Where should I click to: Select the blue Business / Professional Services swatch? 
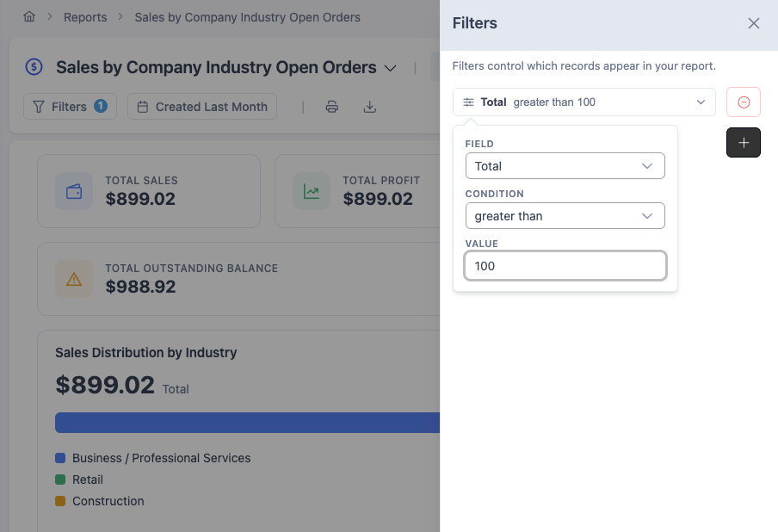pyautogui.click(x=60, y=458)
